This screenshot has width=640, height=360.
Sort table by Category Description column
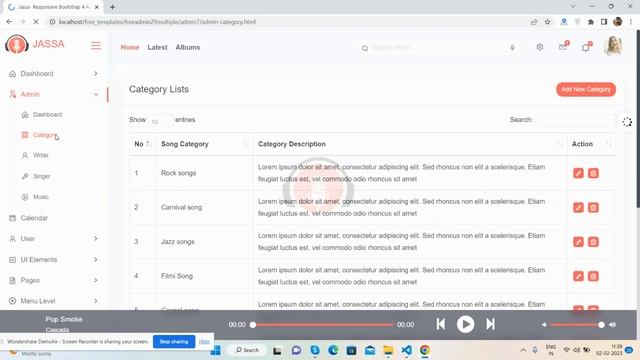pyautogui.click(x=410, y=144)
